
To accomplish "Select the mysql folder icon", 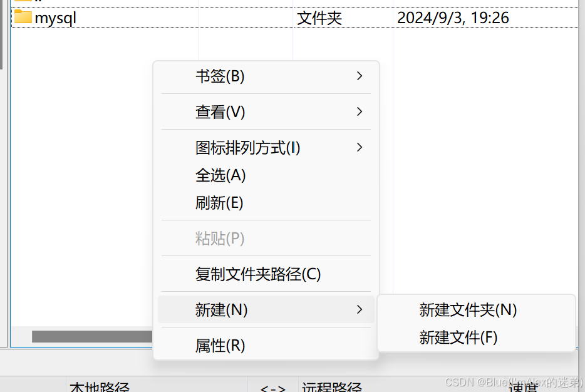I will point(23,17).
